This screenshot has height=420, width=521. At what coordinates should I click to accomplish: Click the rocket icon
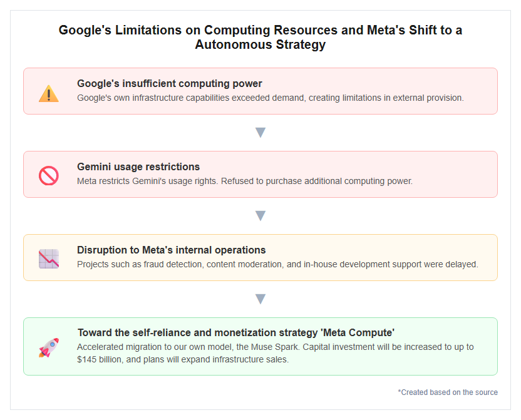(x=49, y=347)
